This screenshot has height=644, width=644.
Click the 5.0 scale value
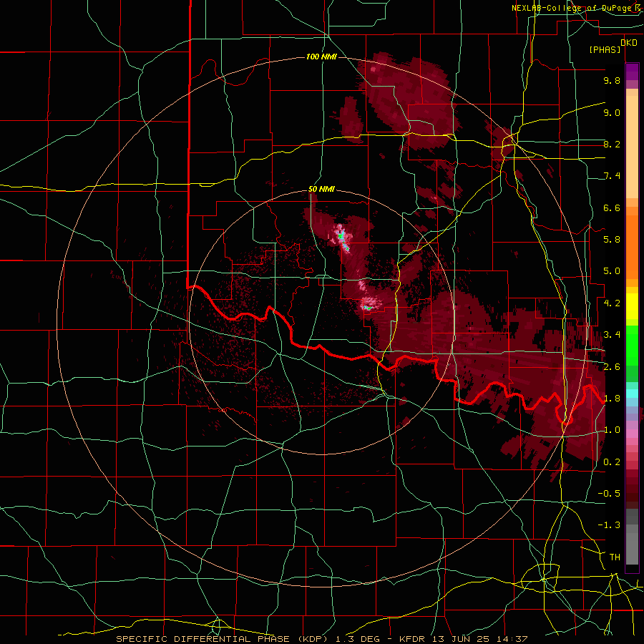coord(612,271)
